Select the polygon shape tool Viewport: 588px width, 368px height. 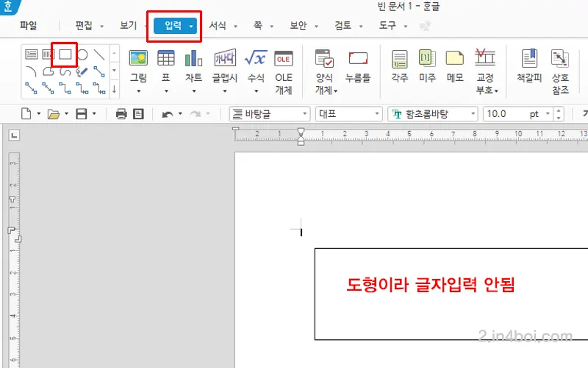pyautogui.click(x=48, y=71)
